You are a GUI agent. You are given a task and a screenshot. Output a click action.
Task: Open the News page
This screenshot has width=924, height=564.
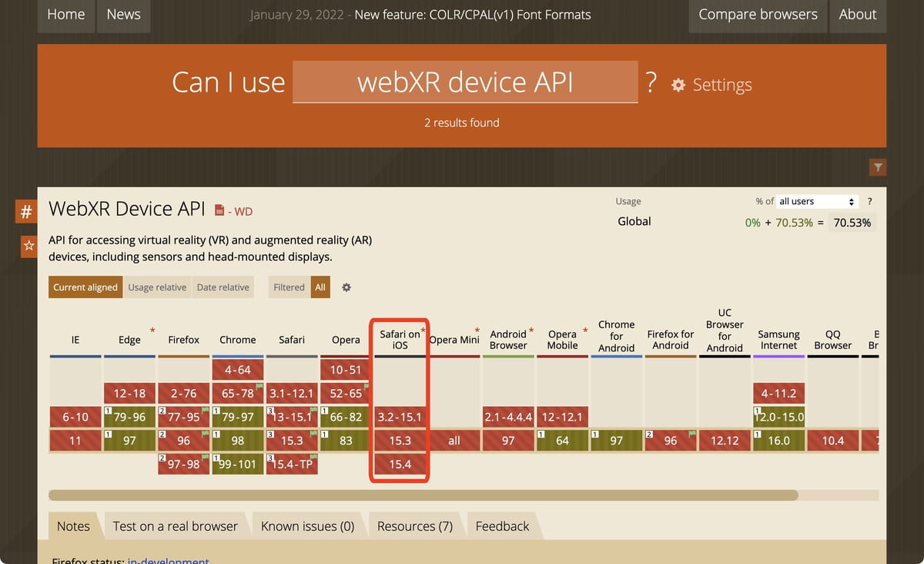(x=124, y=15)
